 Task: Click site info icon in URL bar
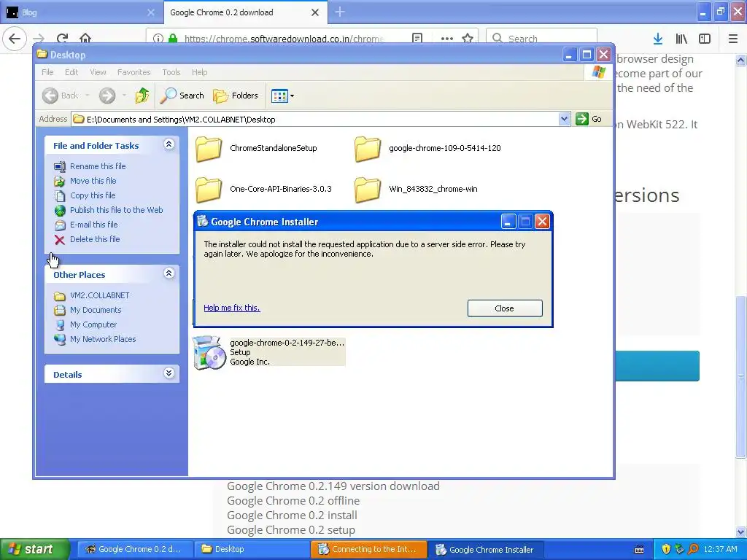point(158,39)
